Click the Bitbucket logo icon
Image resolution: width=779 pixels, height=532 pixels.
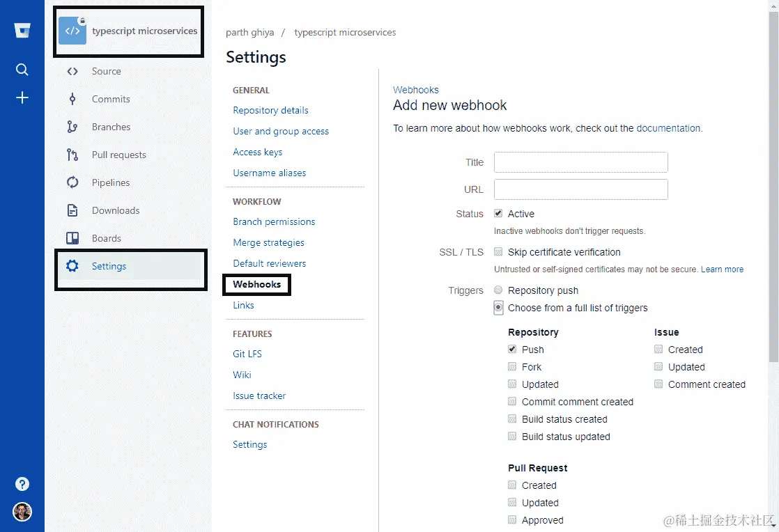(22, 30)
